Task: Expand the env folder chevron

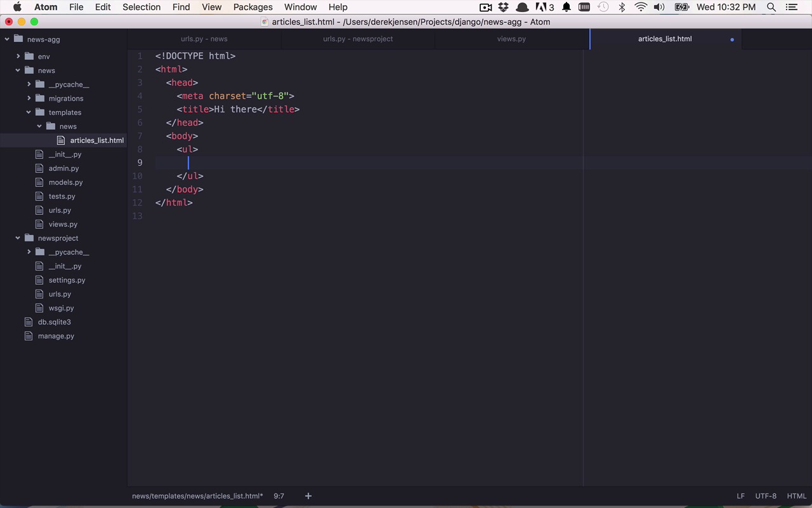Action: point(18,57)
